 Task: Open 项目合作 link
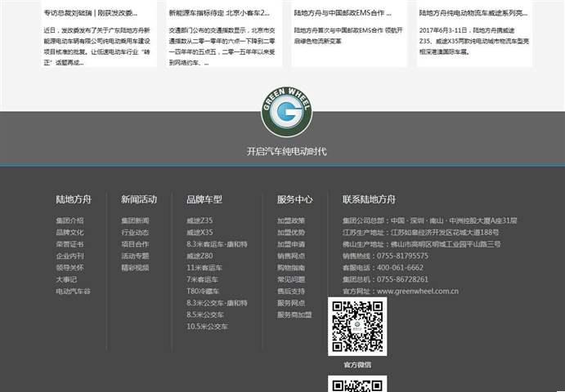[x=135, y=244]
